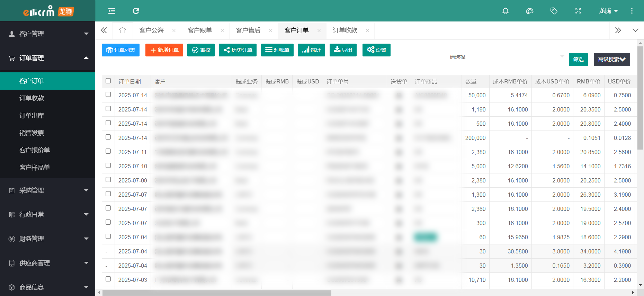The image size is (644, 296).
Task: Expand the 采购管理 sidebar menu
Action: [x=47, y=190]
